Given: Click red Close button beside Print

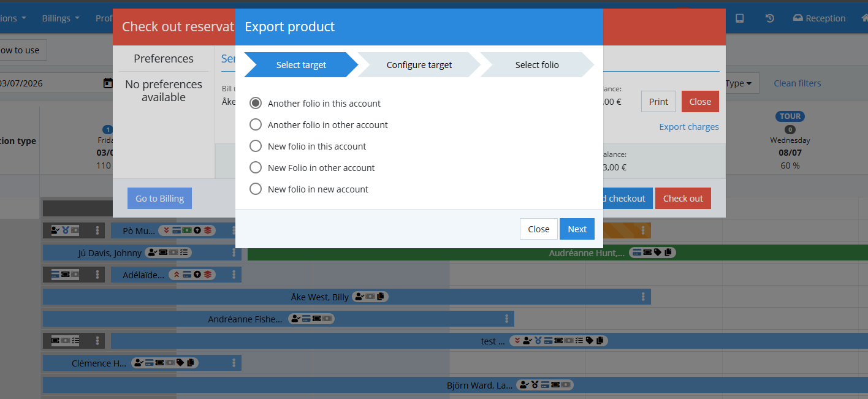Looking at the screenshot, I should pos(700,101).
